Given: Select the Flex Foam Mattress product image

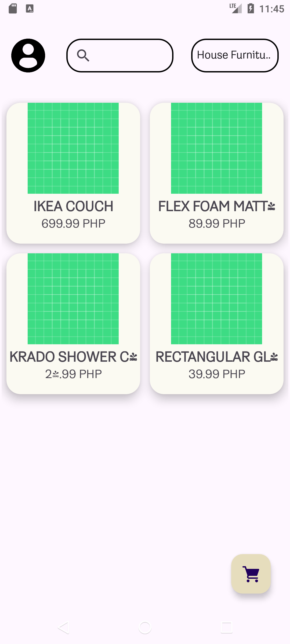Looking at the screenshot, I should [216, 148].
